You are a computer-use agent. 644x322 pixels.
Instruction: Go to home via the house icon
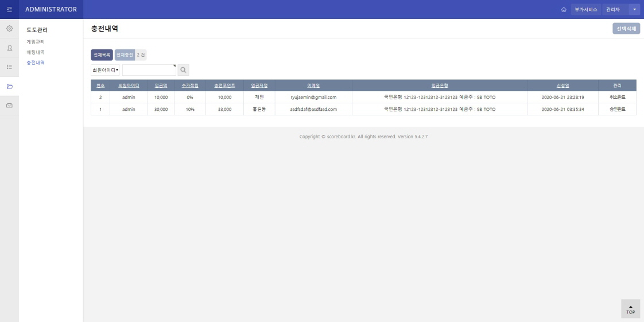click(x=564, y=10)
